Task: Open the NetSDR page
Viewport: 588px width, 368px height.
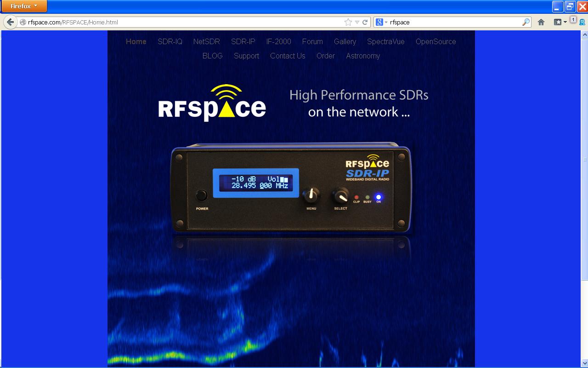Action: click(206, 41)
